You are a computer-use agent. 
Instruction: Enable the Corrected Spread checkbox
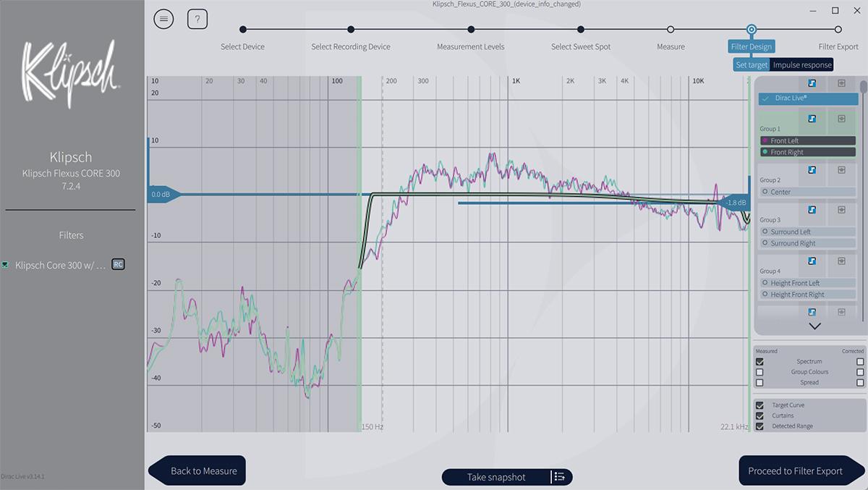(x=860, y=382)
